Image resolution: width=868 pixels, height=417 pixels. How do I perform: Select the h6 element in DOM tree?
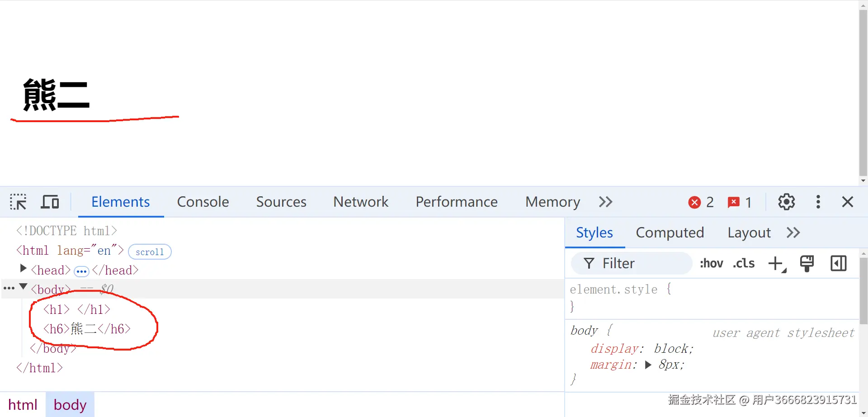click(x=87, y=329)
